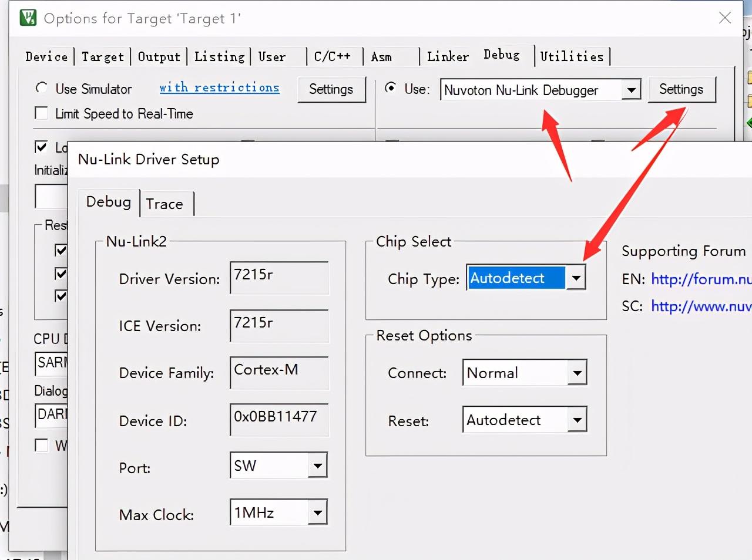752x560 pixels.
Task: Select the Use Simulator radio button
Action: pyautogui.click(x=41, y=88)
